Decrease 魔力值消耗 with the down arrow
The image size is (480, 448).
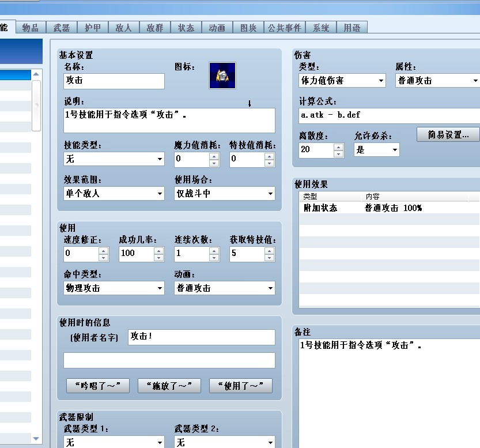click(x=214, y=163)
